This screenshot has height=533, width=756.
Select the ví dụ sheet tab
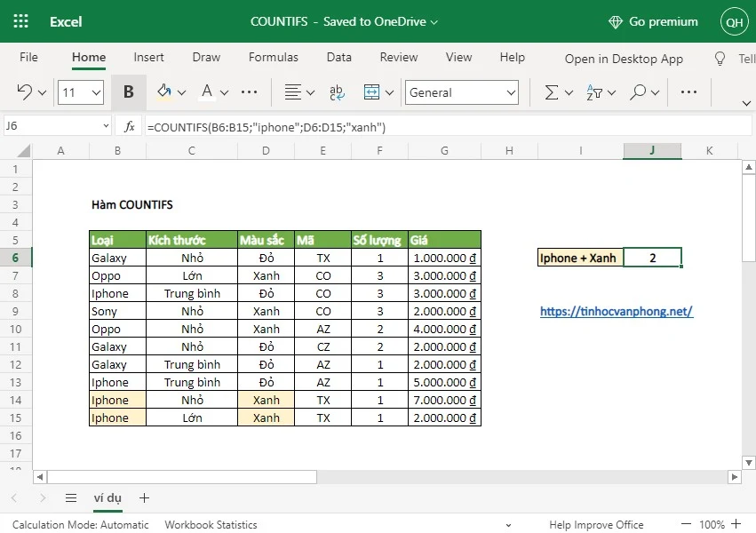[107, 497]
